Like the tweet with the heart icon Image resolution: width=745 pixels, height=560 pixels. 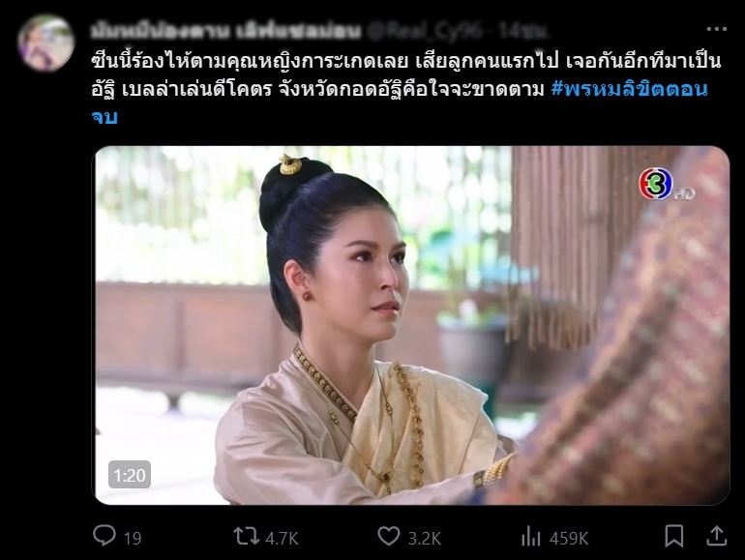(389, 536)
